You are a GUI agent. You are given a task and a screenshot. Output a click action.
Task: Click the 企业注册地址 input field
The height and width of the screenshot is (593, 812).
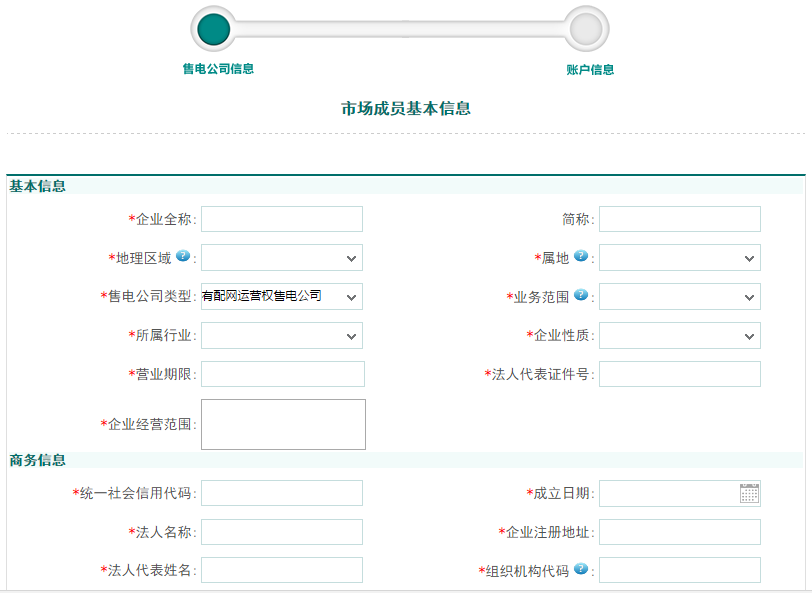(679, 532)
